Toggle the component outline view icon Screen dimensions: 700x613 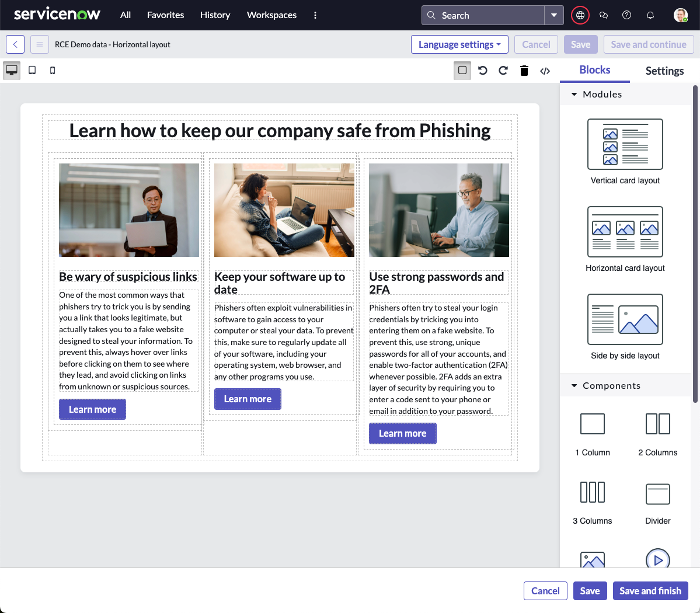click(x=462, y=71)
